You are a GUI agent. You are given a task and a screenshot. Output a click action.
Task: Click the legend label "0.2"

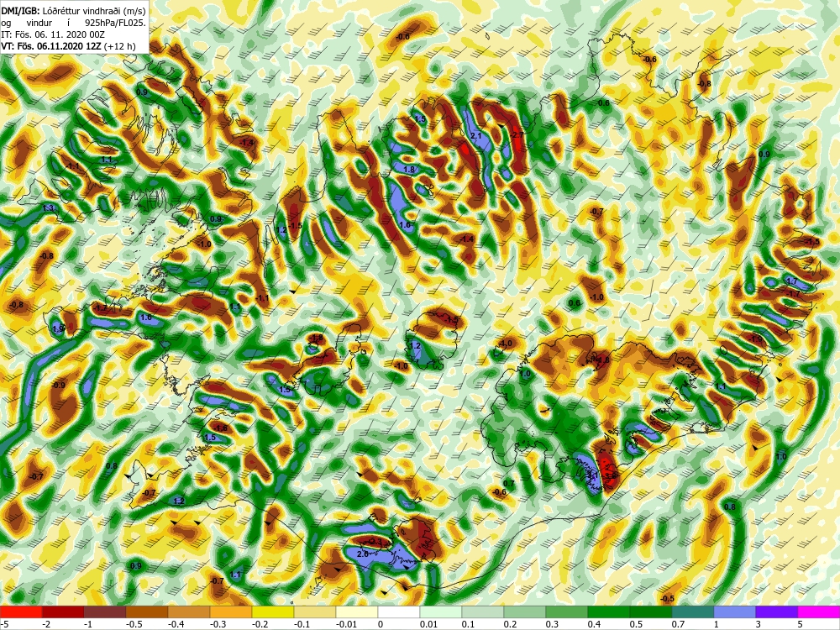tap(510, 624)
